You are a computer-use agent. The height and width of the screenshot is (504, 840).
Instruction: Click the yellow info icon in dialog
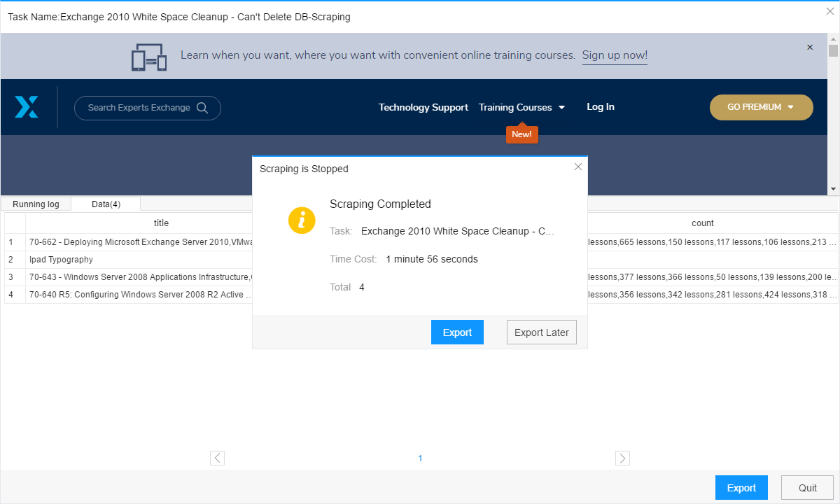302,220
